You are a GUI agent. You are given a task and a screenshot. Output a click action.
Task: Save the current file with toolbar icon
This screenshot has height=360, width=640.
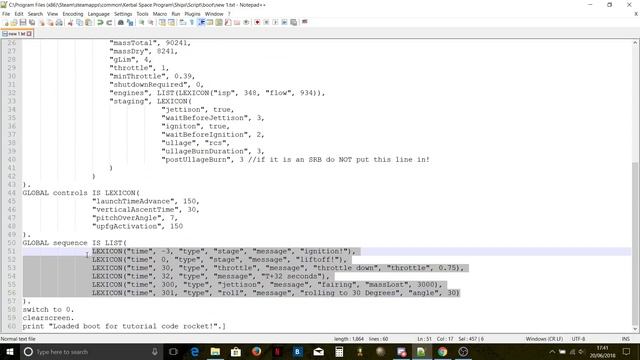pos(23,22)
